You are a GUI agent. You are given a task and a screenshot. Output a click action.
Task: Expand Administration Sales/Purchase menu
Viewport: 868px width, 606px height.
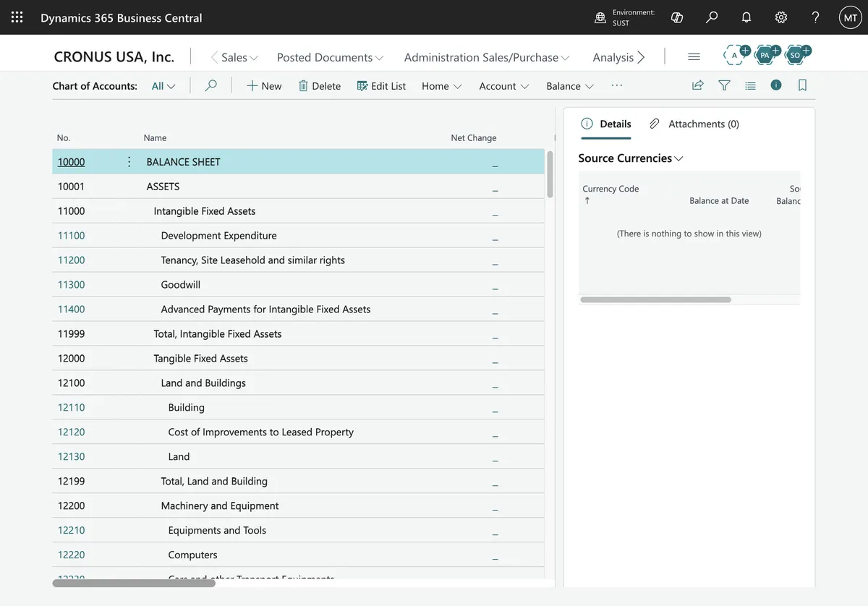[x=487, y=57]
